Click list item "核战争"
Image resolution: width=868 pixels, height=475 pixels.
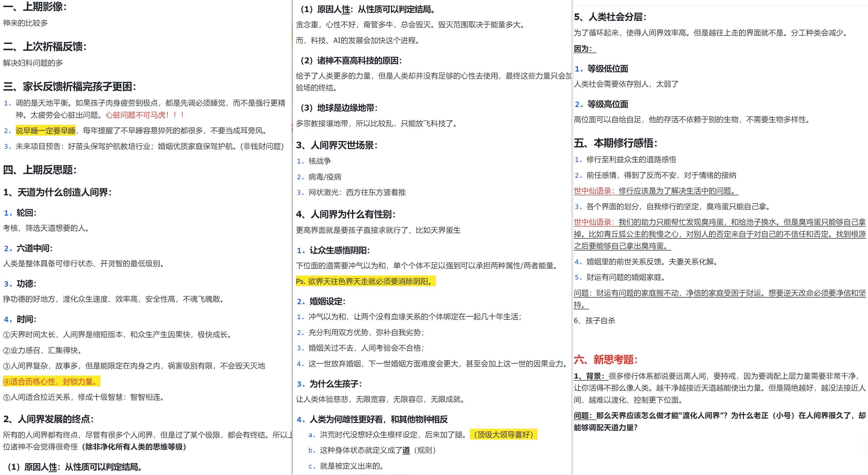(319, 161)
